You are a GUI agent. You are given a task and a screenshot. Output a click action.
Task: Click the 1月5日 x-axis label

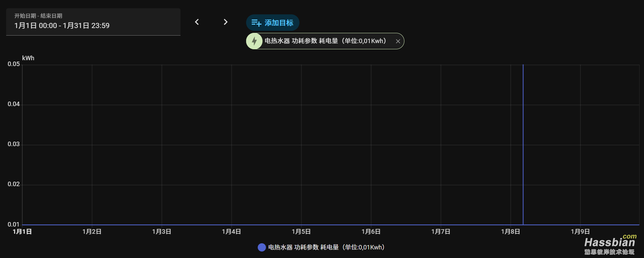coord(301,232)
